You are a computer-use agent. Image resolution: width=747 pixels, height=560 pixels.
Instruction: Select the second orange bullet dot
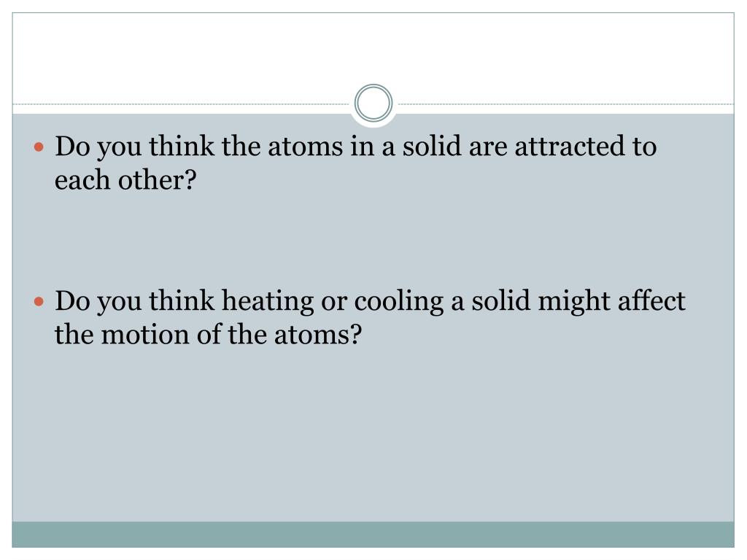coord(39,301)
